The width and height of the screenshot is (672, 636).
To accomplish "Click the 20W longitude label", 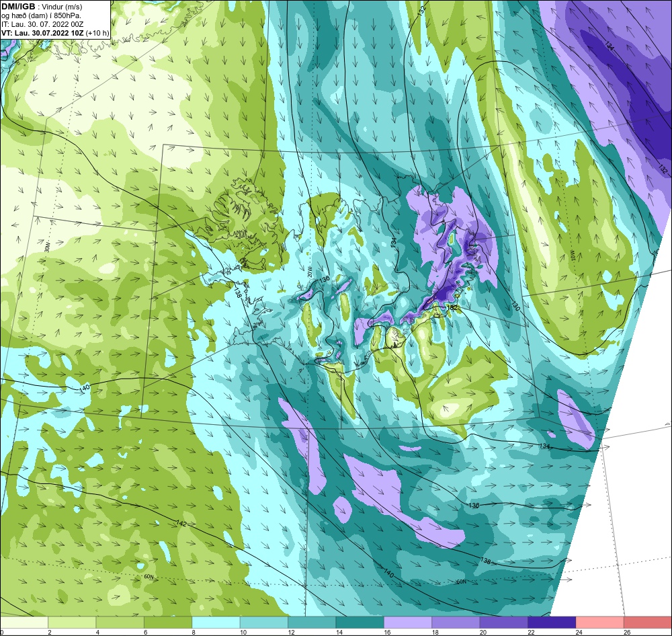I will pyautogui.click(x=309, y=272).
